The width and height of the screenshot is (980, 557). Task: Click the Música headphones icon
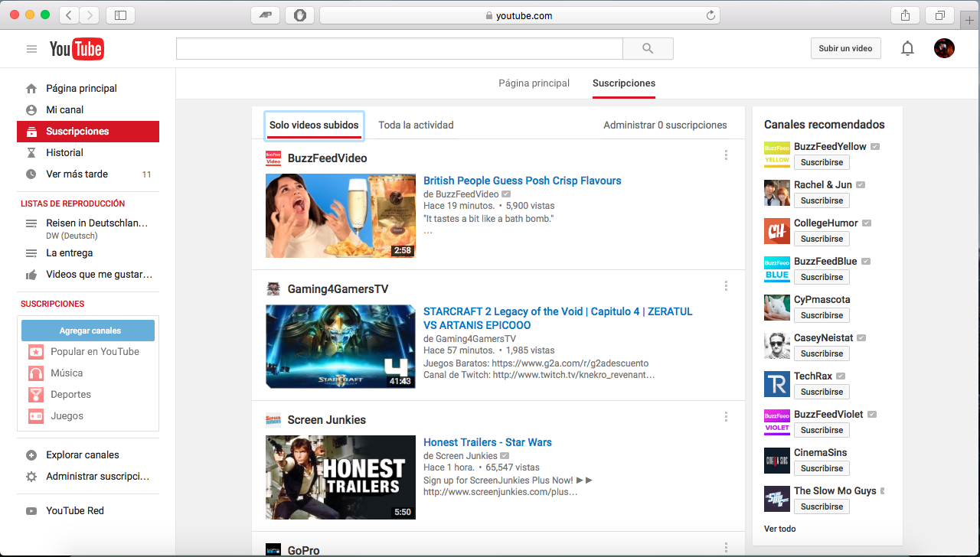pos(36,373)
